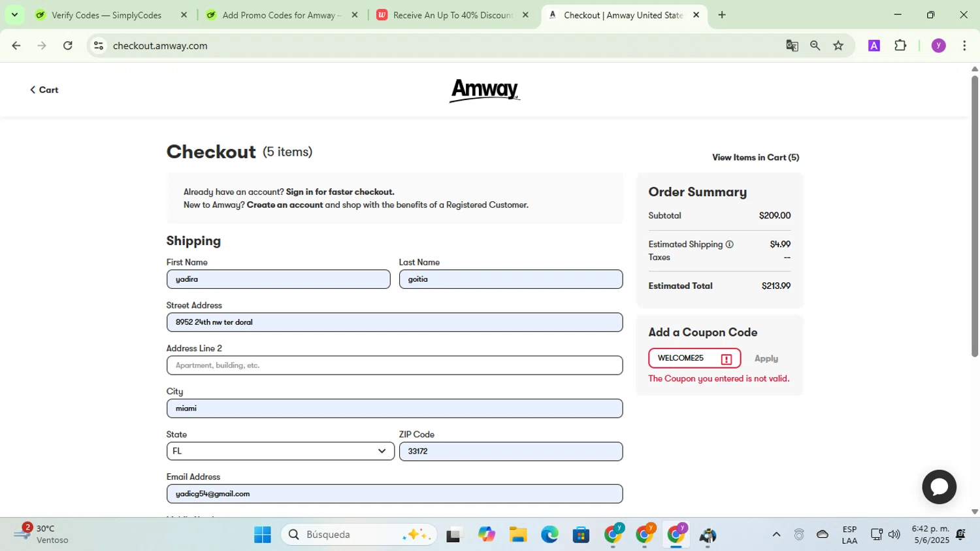Image resolution: width=980 pixels, height=551 pixels.
Task: Click Estimated Shipping info icon
Action: click(x=730, y=244)
